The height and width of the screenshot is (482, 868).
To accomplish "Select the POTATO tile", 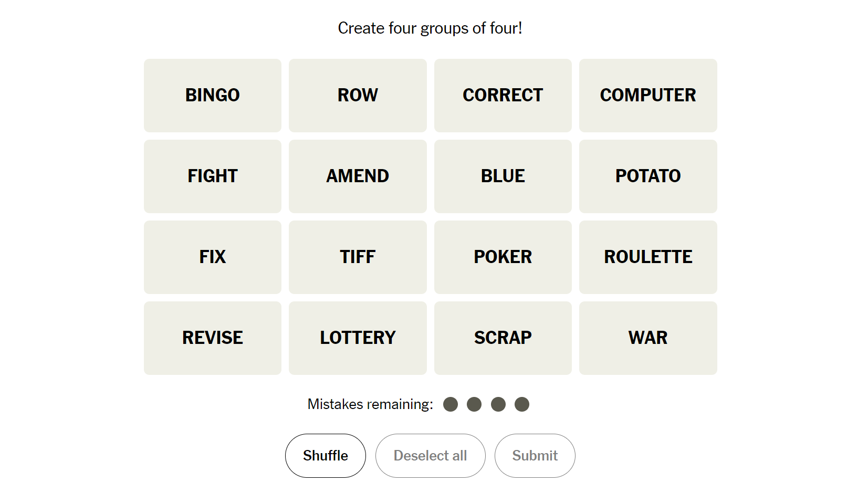I will (648, 176).
